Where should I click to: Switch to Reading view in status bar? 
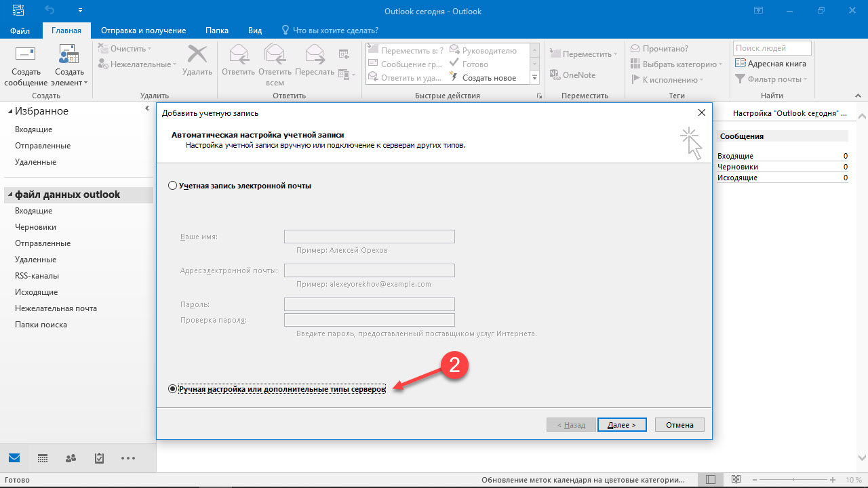[x=736, y=480]
